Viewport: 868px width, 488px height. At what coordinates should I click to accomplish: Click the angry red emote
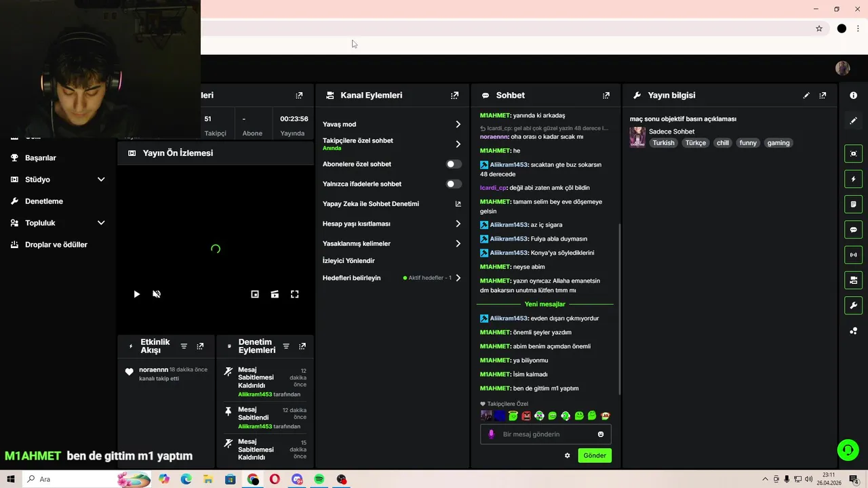pos(526,415)
